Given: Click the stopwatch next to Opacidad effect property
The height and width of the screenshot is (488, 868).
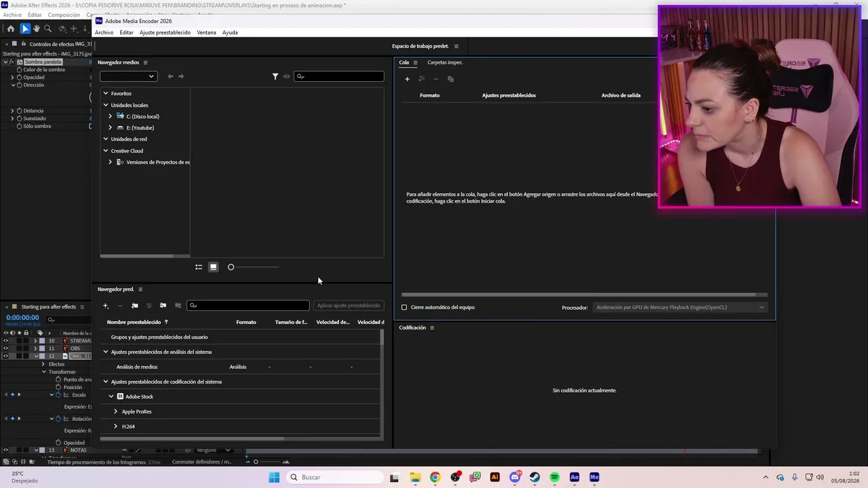Looking at the screenshot, I should coord(20,78).
